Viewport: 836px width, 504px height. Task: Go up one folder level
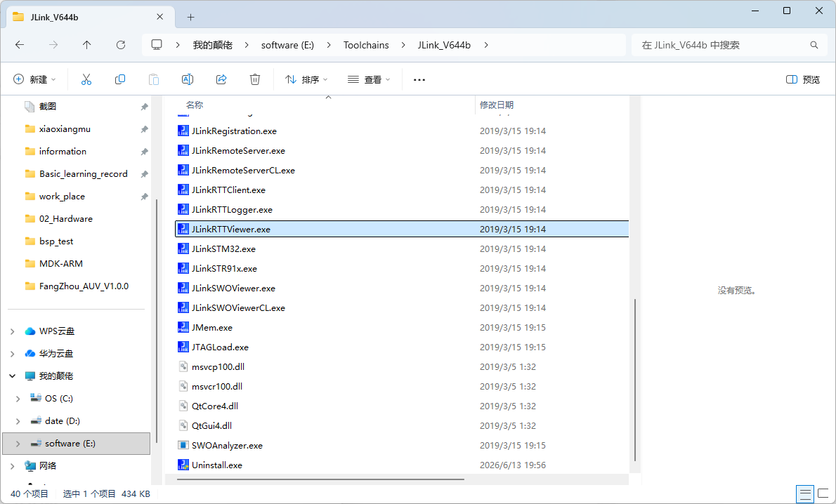(87, 45)
